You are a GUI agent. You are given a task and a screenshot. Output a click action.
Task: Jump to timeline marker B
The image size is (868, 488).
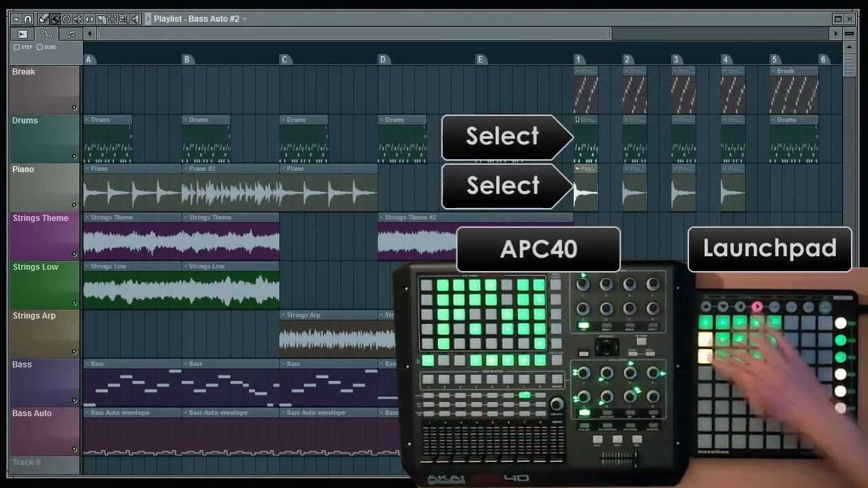point(186,60)
